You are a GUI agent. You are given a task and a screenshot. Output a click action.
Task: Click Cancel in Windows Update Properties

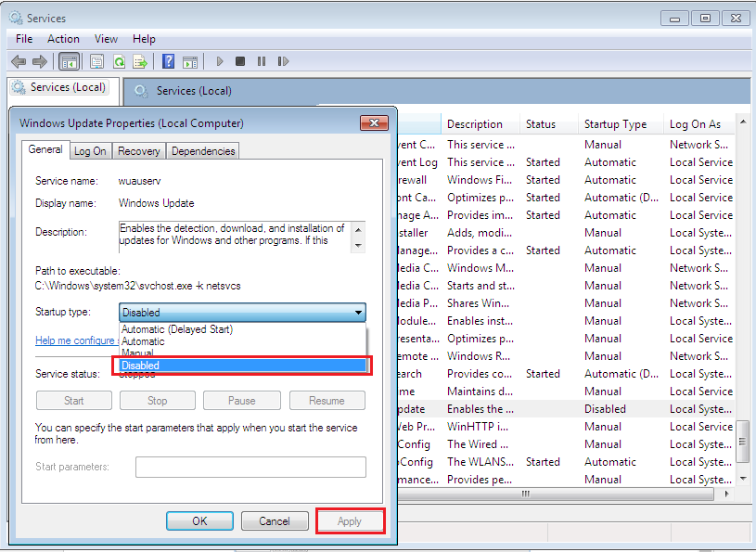[x=275, y=521]
